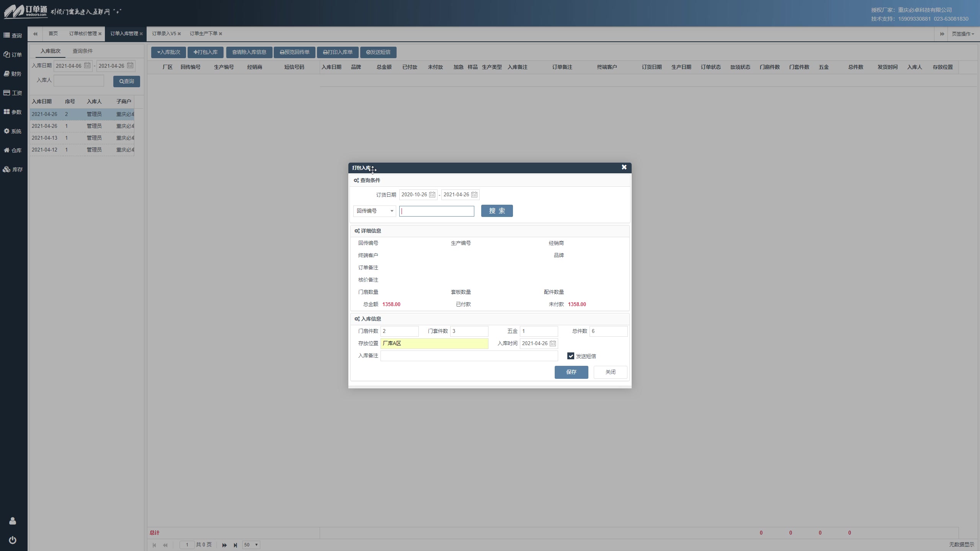This screenshot has height=551, width=980.
Task: Open the 查询 sidebar menu
Action: (13, 36)
